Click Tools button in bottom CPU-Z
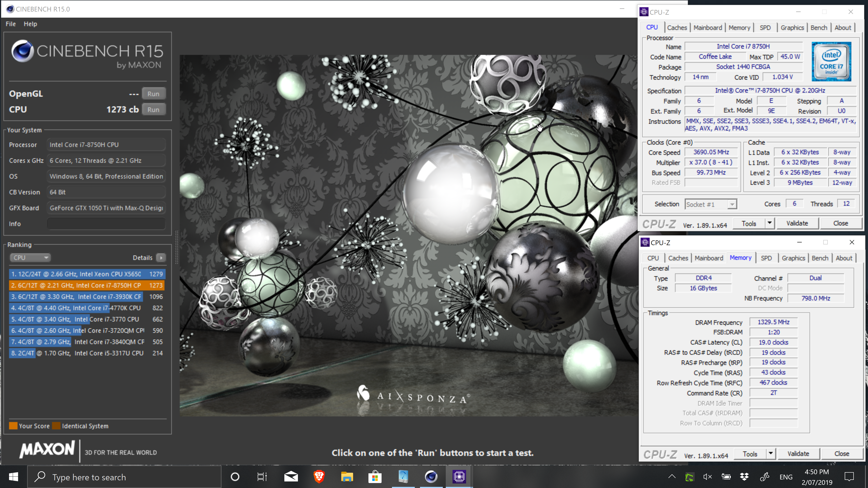 pos(750,454)
